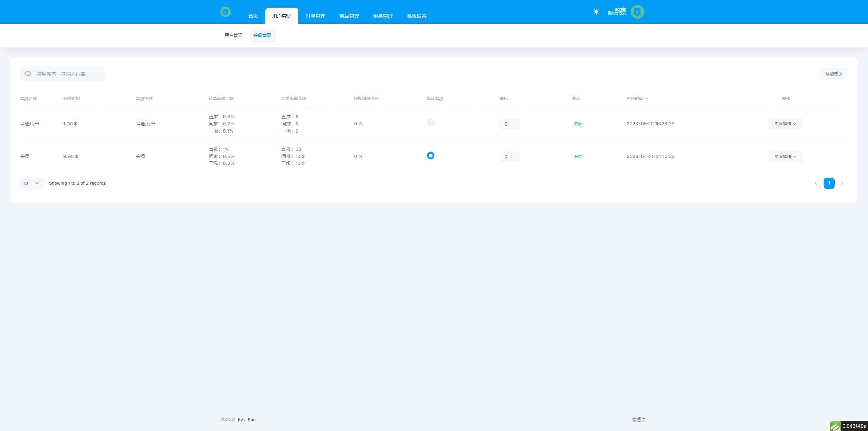Viewport: 868px width, 431px height.
Task: Click the 添加等级 button
Action: pos(833,74)
